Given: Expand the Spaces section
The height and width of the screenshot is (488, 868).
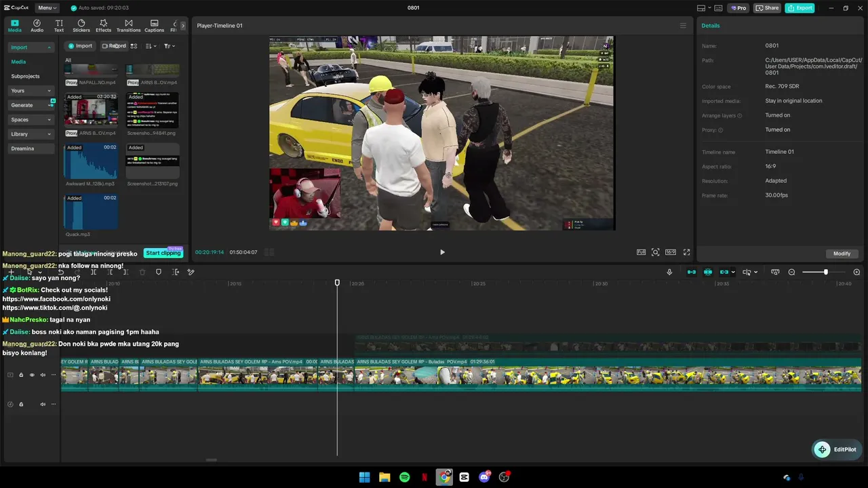Looking at the screenshot, I should pyautogui.click(x=31, y=120).
